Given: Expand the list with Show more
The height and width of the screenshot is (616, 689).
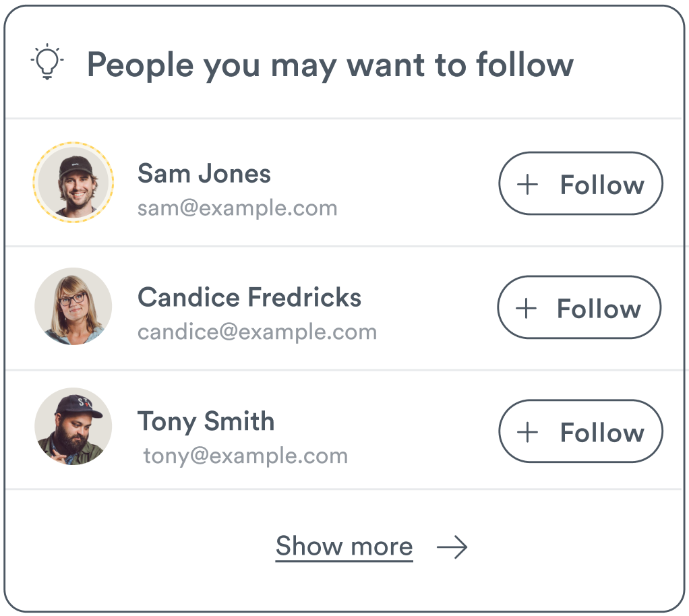Looking at the screenshot, I should (344, 547).
